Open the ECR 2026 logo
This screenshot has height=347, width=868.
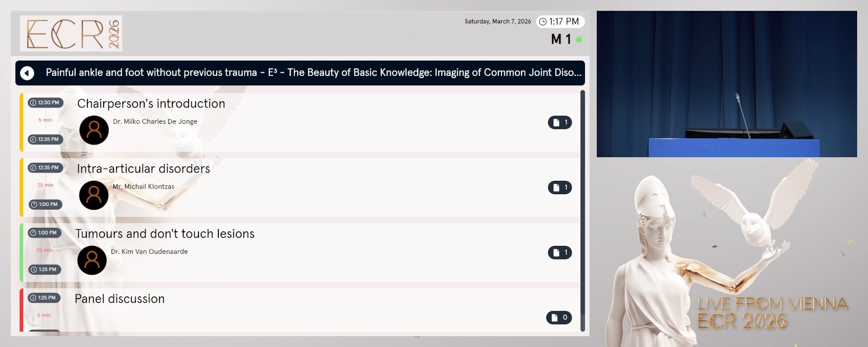click(71, 33)
